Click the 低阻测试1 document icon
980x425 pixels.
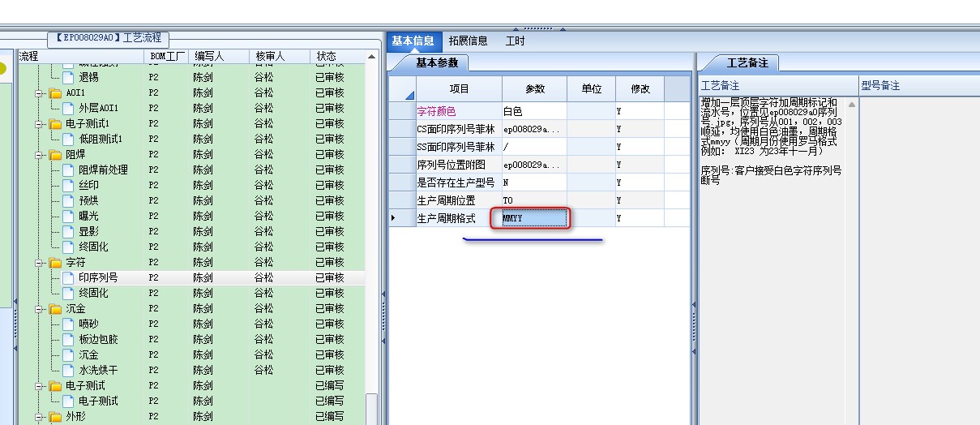[x=68, y=140]
